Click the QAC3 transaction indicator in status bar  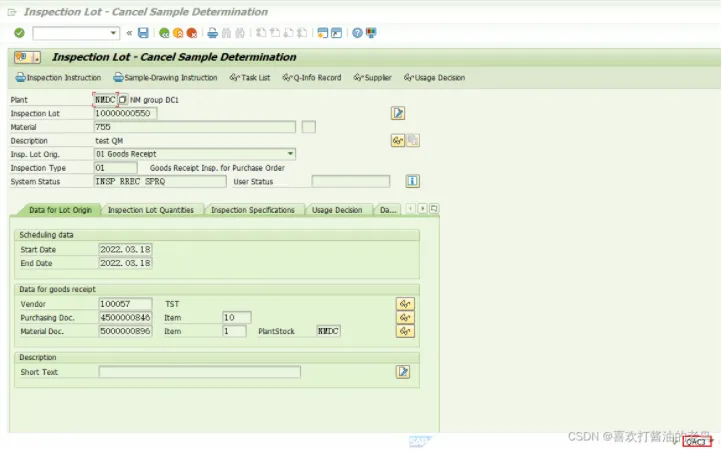coord(697,441)
